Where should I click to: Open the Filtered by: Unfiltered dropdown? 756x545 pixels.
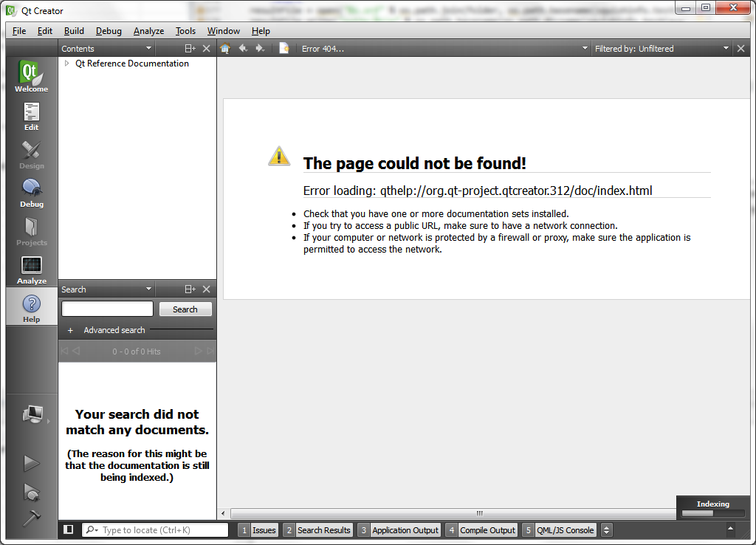click(x=661, y=49)
